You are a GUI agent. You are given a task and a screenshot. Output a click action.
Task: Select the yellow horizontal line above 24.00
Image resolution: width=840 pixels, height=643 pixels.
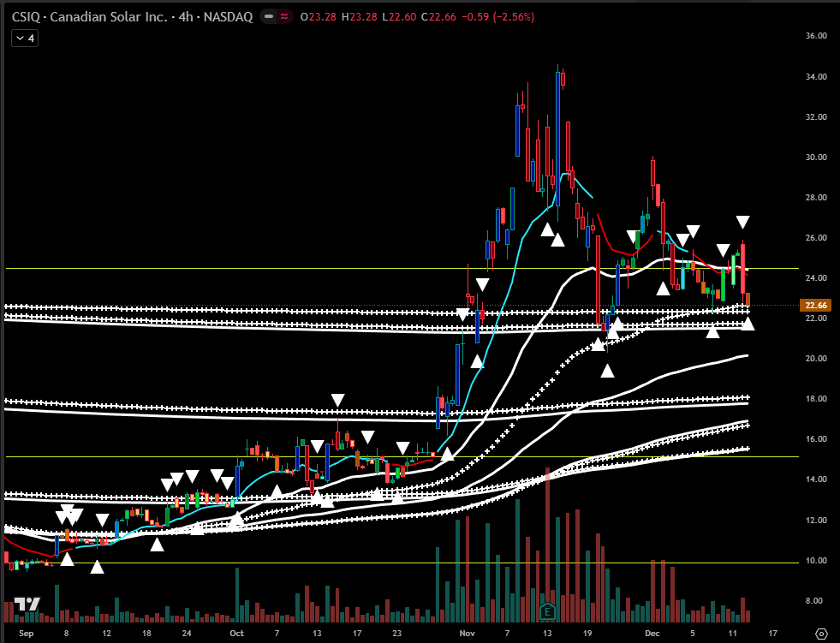pyautogui.click(x=402, y=268)
